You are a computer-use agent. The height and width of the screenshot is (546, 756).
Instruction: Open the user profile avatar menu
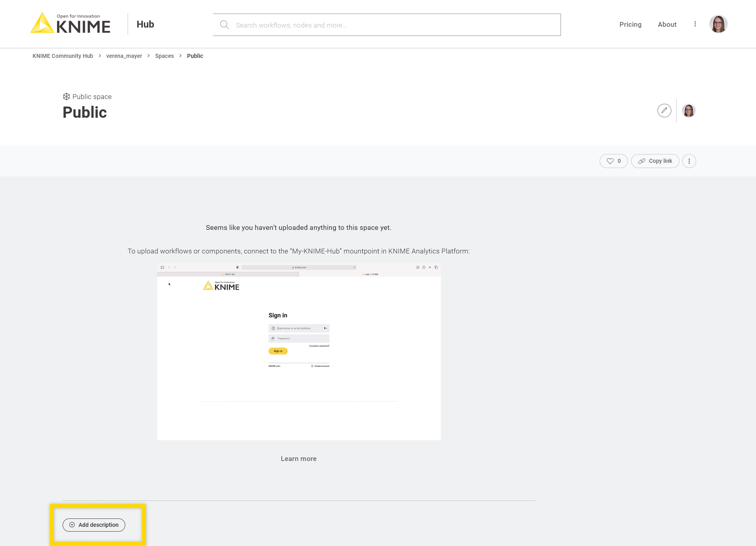point(718,24)
